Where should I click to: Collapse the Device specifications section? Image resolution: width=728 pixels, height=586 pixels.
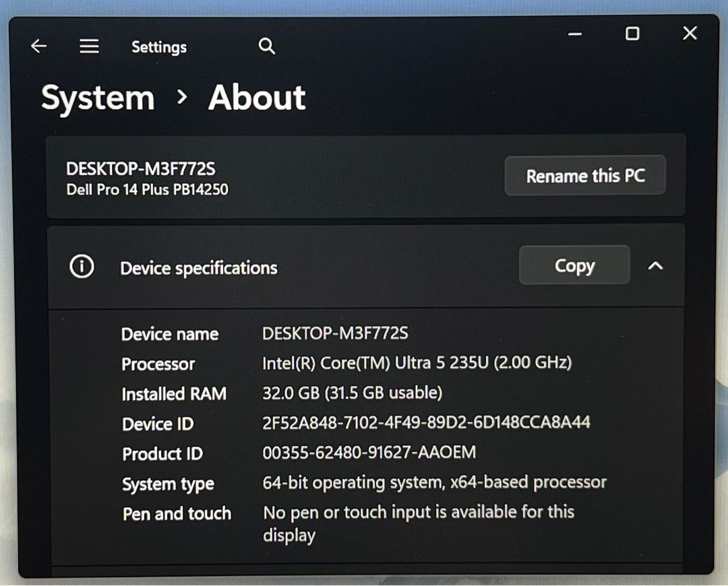point(655,266)
